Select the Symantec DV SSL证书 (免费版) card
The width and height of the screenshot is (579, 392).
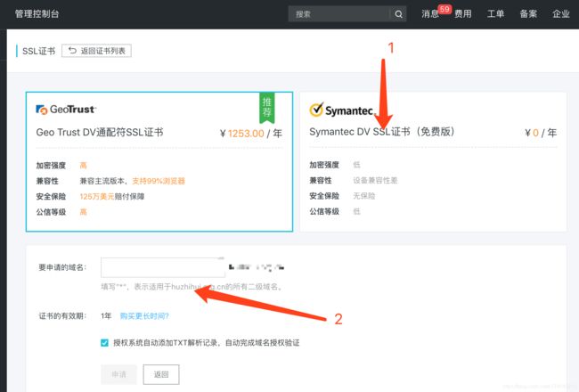433,162
